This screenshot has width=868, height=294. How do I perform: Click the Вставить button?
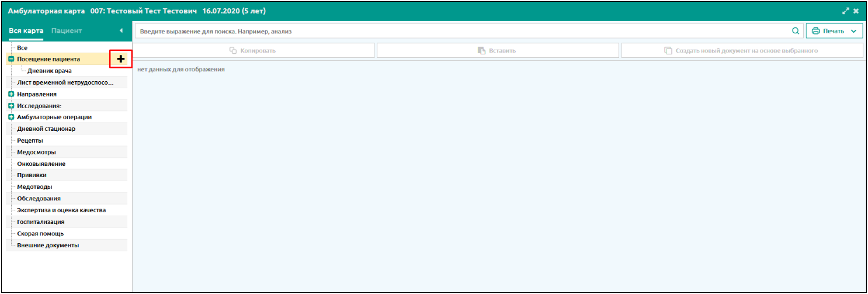(497, 51)
